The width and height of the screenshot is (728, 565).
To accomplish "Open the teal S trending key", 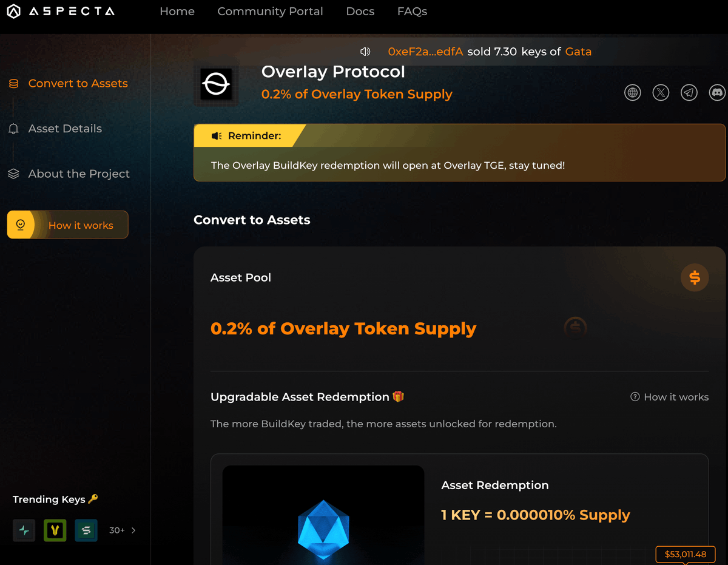I will (86, 530).
